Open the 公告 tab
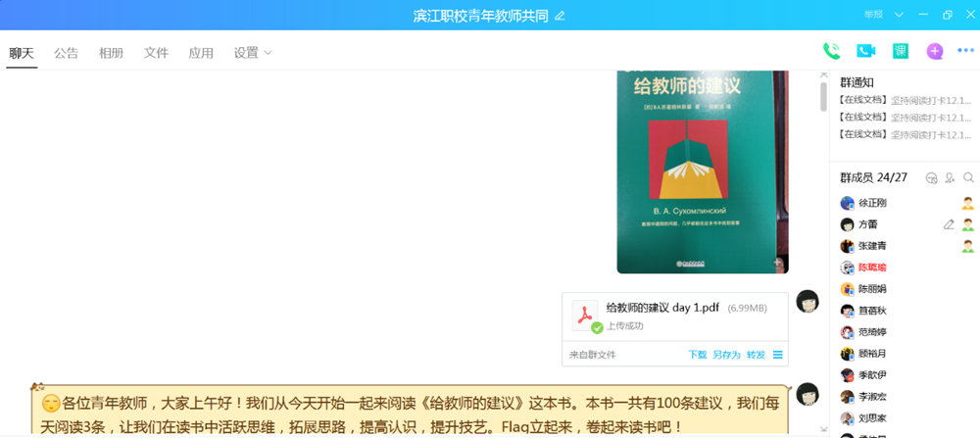The width and height of the screenshot is (980, 438). 67,53
